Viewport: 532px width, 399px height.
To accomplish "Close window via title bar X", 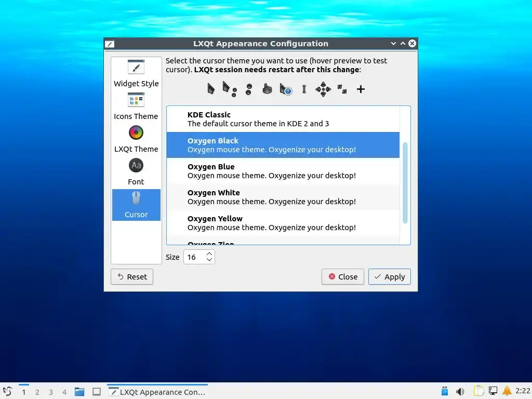I will (412, 44).
